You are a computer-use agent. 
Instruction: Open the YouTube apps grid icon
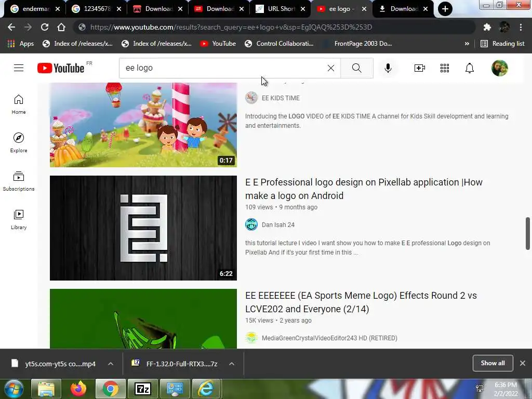[x=445, y=68]
